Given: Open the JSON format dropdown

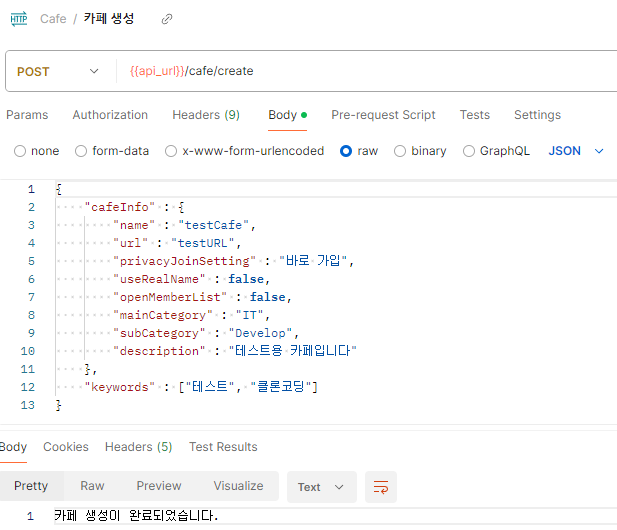Looking at the screenshot, I should click(576, 151).
